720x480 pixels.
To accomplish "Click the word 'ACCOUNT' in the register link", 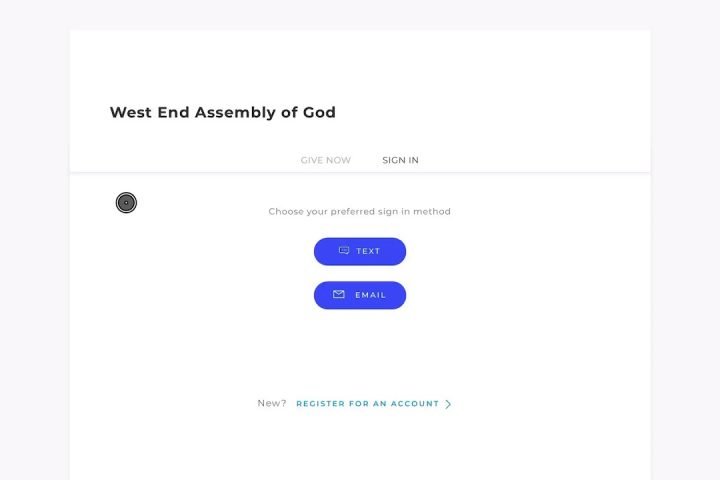I will pos(414,404).
